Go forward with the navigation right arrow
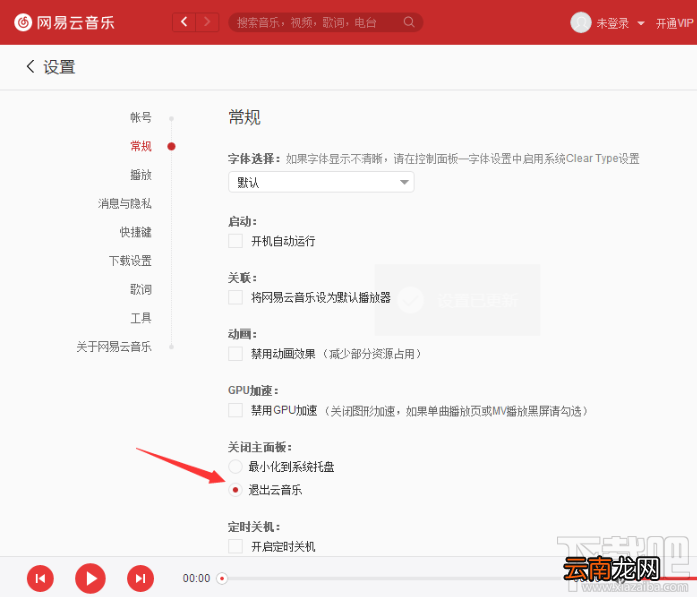Image resolution: width=697 pixels, height=597 pixels. tap(207, 22)
